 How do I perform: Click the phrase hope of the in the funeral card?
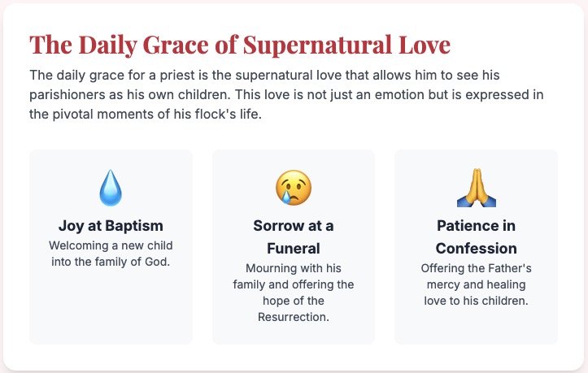(294, 301)
